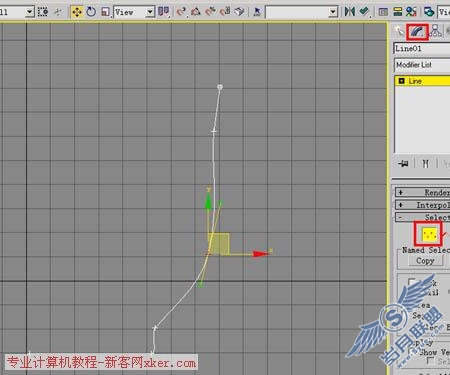Open the Modifier List dropdown
The image size is (450, 375).
(x=422, y=65)
